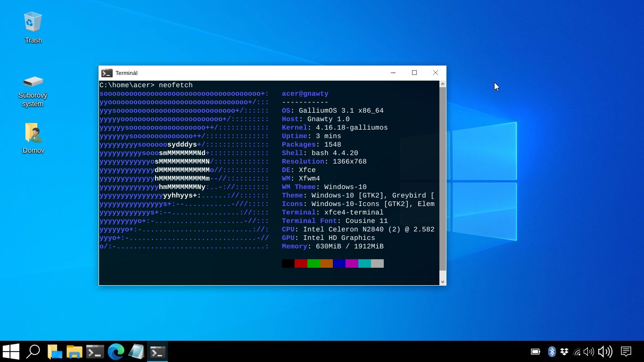Click the 'WM Theme: Windows-10' line
Viewport: 644px width, 362px height.
(x=324, y=187)
